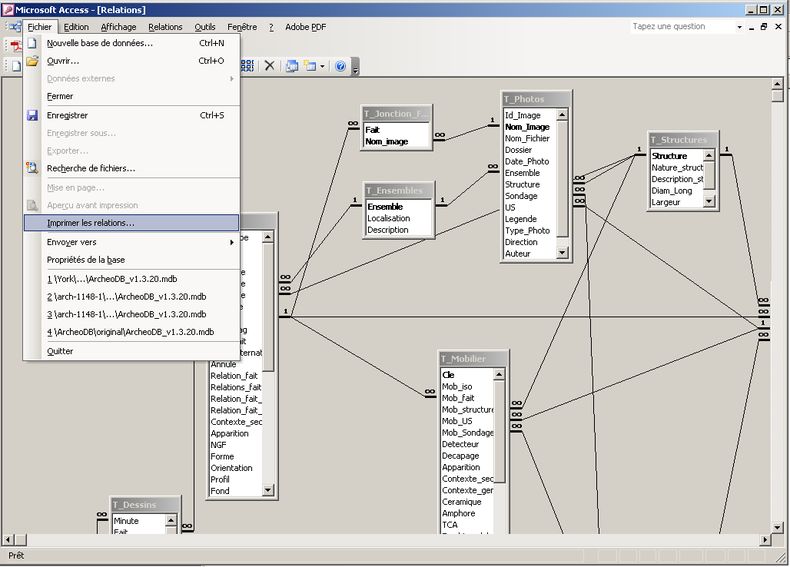Click T_Structures list scroll-up arrow
Viewport: 790px width, 567px height.
click(x=709, y=156)
